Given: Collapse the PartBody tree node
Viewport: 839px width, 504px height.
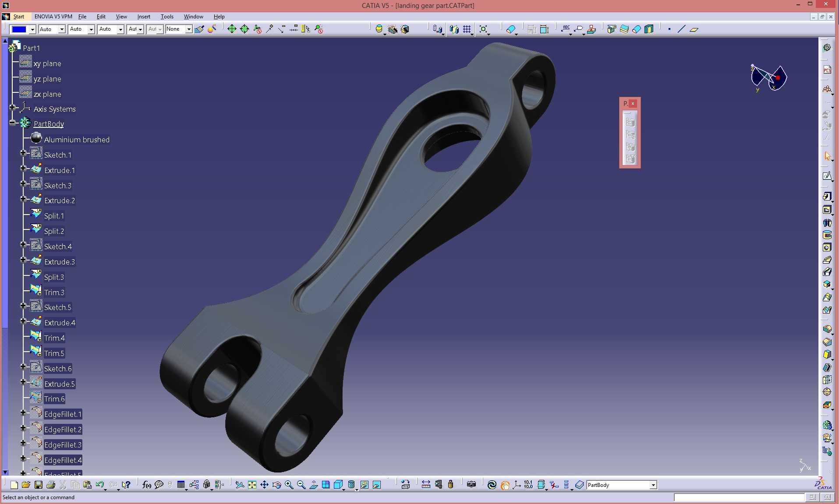Looking at the screenshot, I should point(12,123).
